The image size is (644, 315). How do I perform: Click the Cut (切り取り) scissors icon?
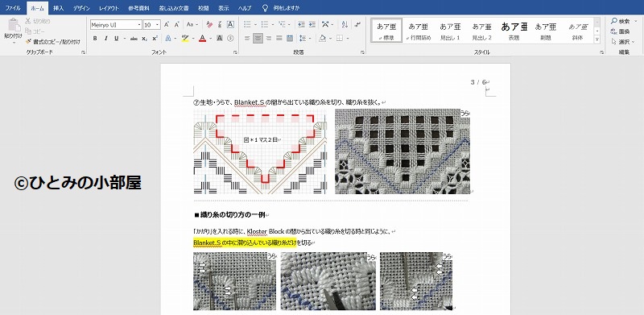(28, 21)
